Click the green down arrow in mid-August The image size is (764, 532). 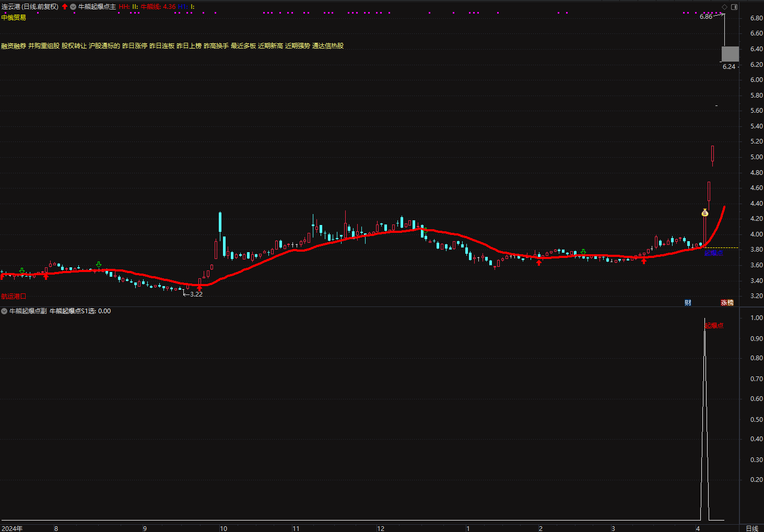(x=99, y=265)
